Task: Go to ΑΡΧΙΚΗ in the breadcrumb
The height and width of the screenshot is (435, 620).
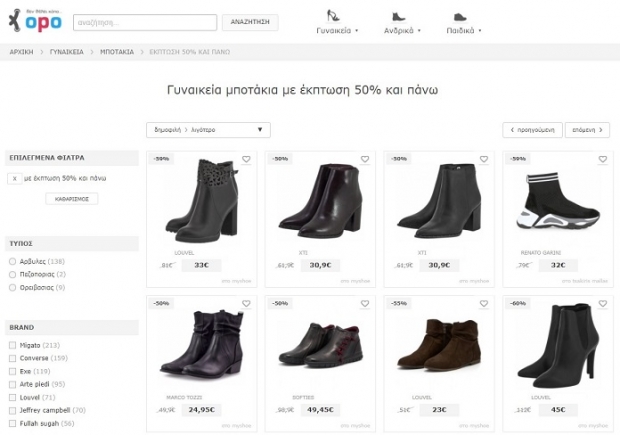Action: [21, 52]
